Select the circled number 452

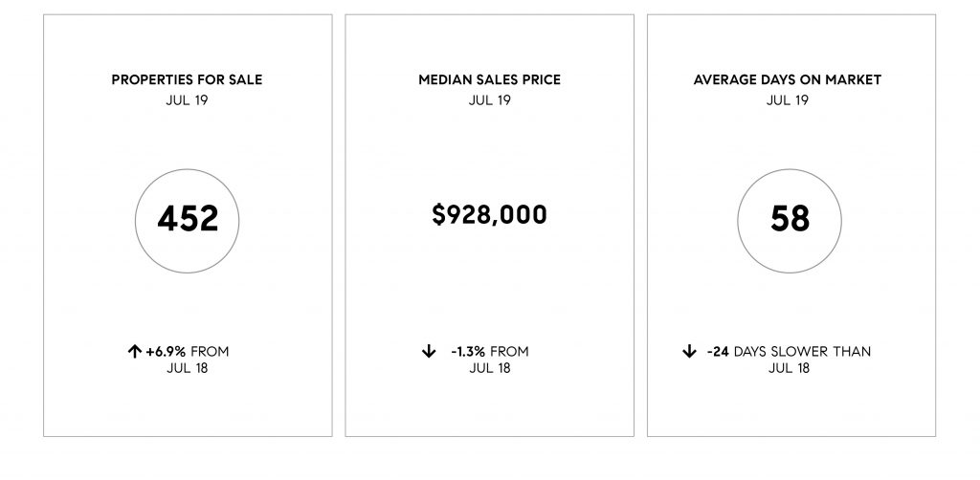pos(188,220)
